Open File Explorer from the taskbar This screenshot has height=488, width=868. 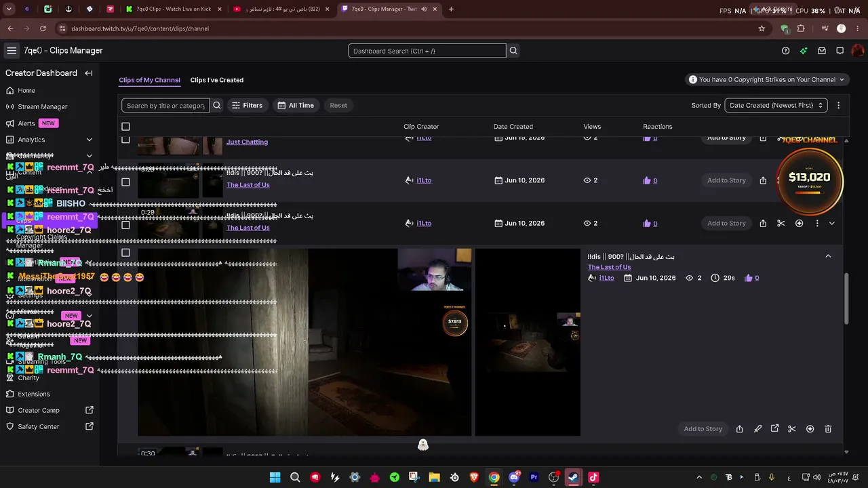click(434, 477)
